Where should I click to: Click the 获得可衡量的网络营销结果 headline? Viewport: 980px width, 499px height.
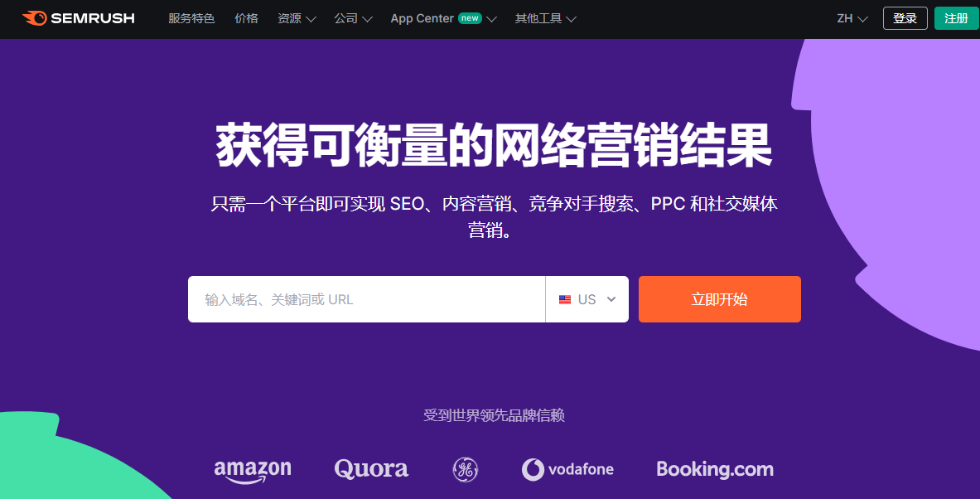(494, 145)
